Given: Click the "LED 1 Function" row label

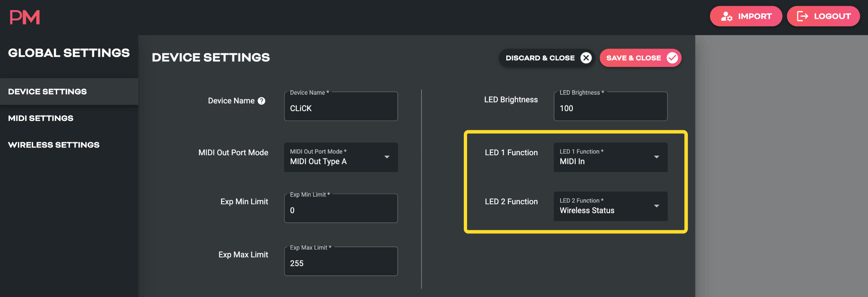Looking at the screenshot, I should coord(511,153).
